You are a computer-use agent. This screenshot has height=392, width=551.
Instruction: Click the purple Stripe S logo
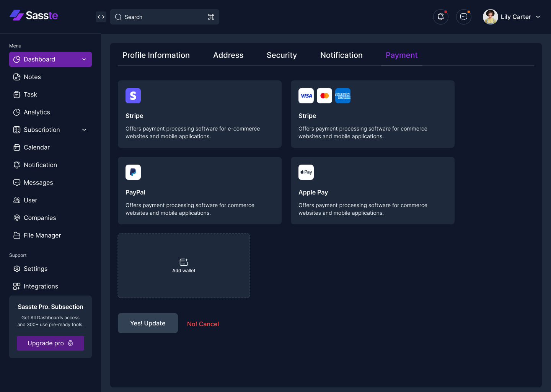[x=133, y=96]
